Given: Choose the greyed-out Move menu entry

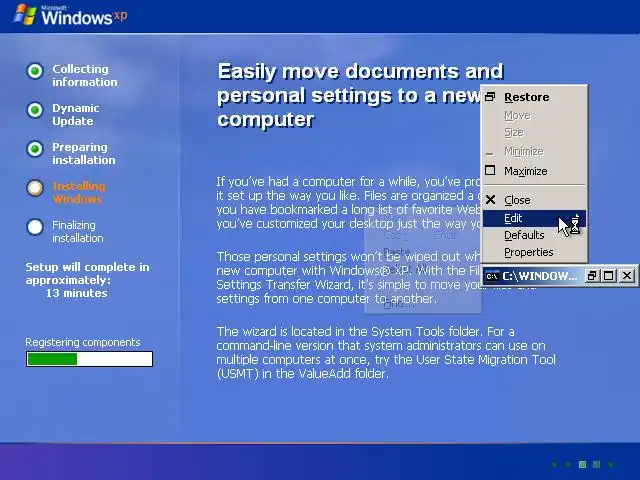Looking at the screenshot, I should [535, 116].
